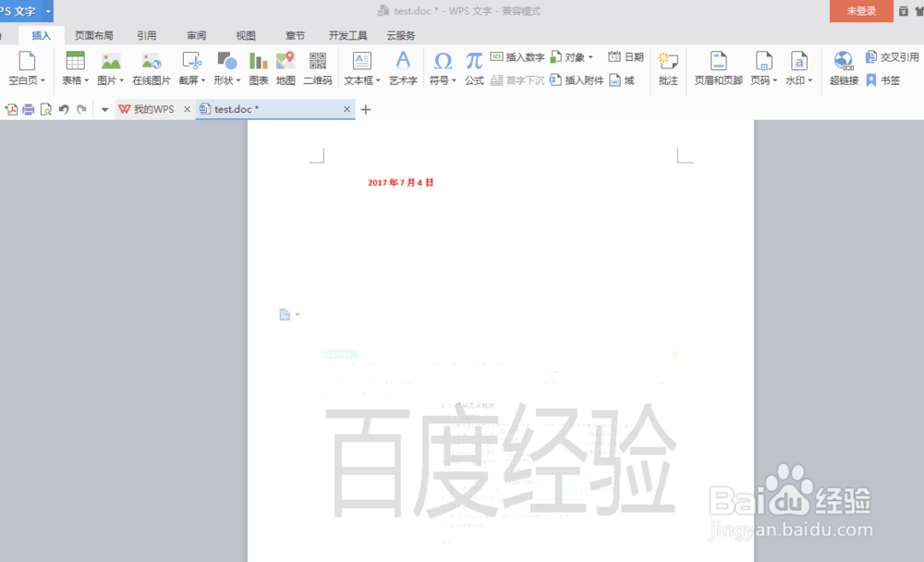Switch to 章节 tab
The height and width of the screenshot is (562, 924).
click(x=296, y=35)
